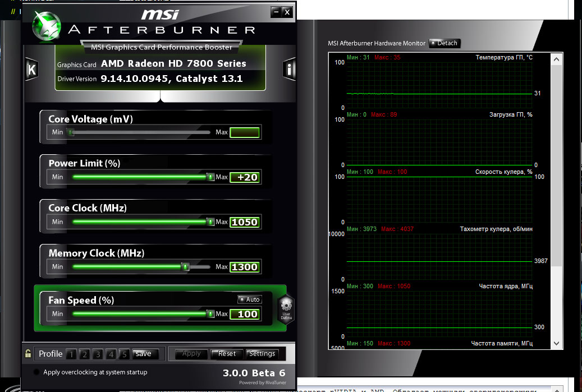
Task: Detach the Hardware Monitor window
Action: (444, 43)
